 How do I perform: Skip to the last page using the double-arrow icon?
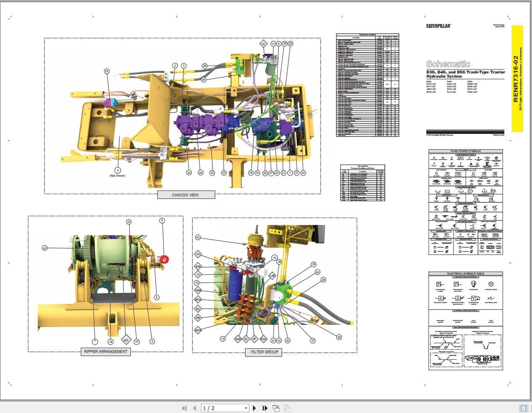(264, 408)
